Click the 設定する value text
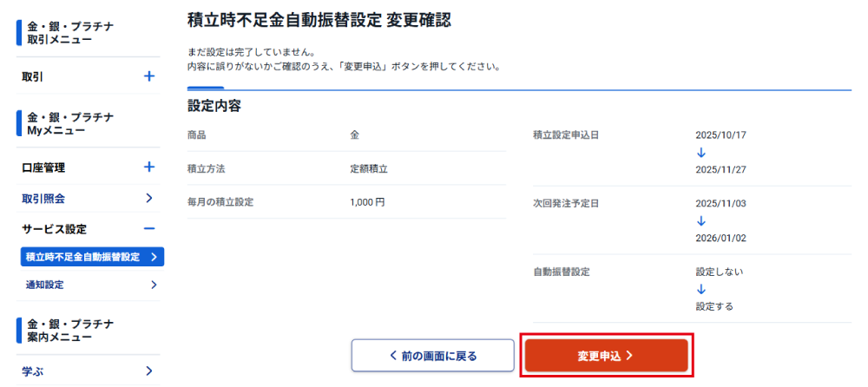 714,306
